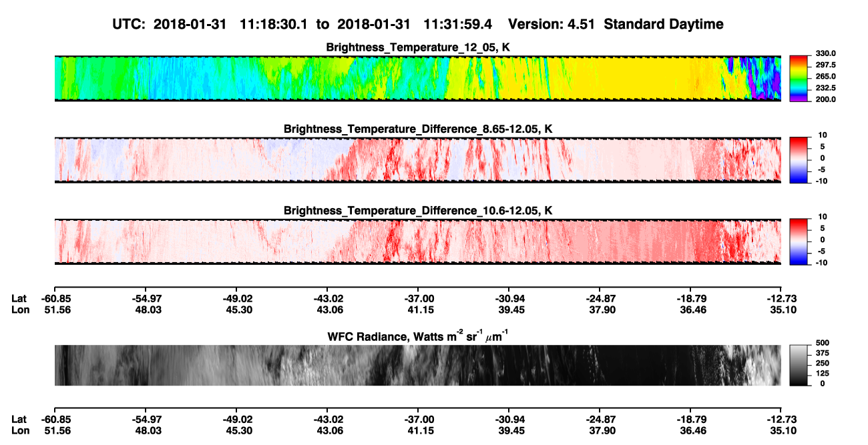Select the 10.6-12.05 difference image strip
This screenshot has width=868, height=445.
click(417, 242)
